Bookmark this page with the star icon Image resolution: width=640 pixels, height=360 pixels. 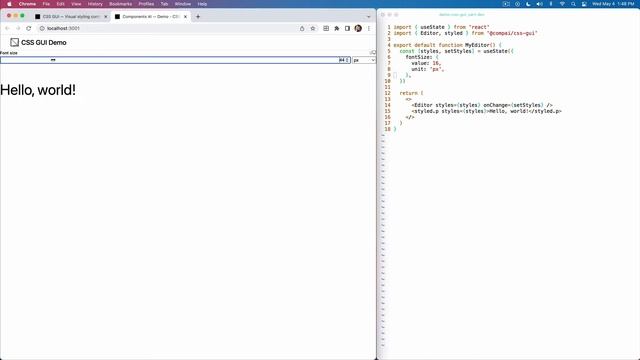click(x=313, y=28)
